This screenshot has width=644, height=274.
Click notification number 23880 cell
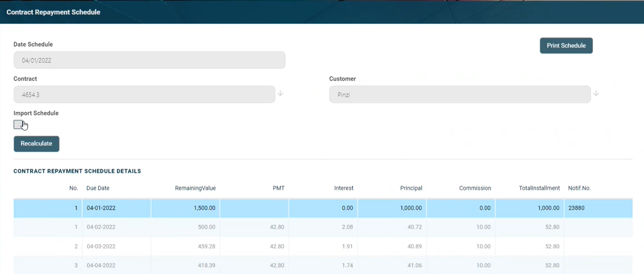point(576,208)
